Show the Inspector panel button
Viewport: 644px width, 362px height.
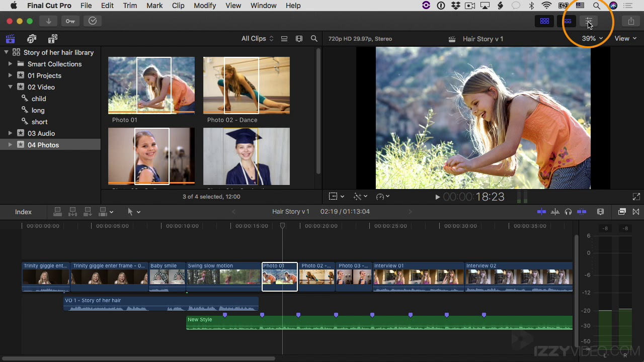coord(589,21)
